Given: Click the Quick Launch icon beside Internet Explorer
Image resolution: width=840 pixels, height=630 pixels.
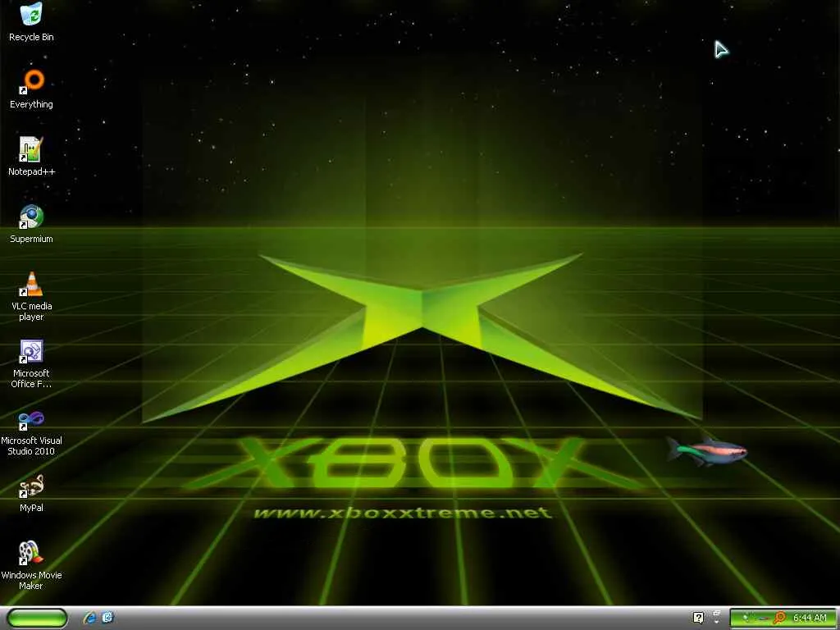Looking at the screenshot, I should pyautogui.click(x=107, y=618).
